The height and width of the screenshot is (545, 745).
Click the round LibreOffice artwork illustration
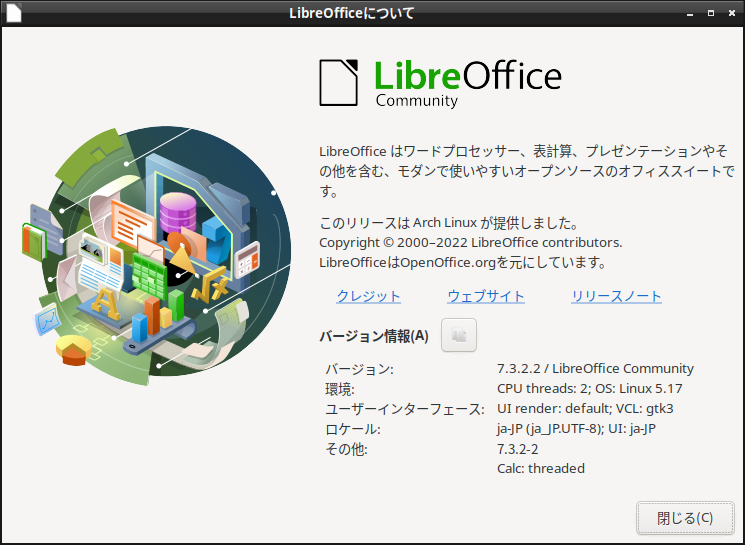click(x=157, y=256)
